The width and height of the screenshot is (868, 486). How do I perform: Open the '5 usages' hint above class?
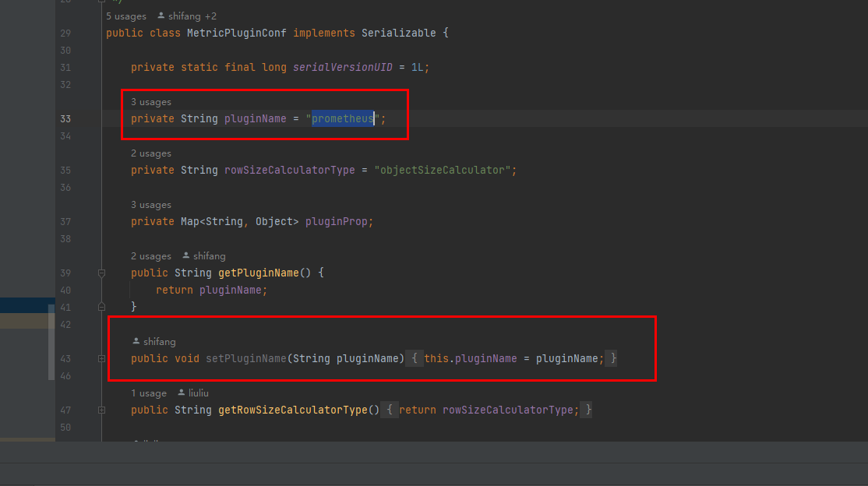[126, 16]
